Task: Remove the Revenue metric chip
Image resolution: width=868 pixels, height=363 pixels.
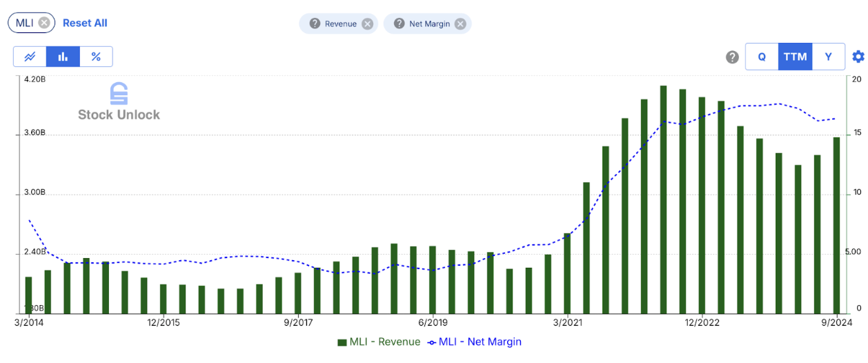Action: click(368, 23)
